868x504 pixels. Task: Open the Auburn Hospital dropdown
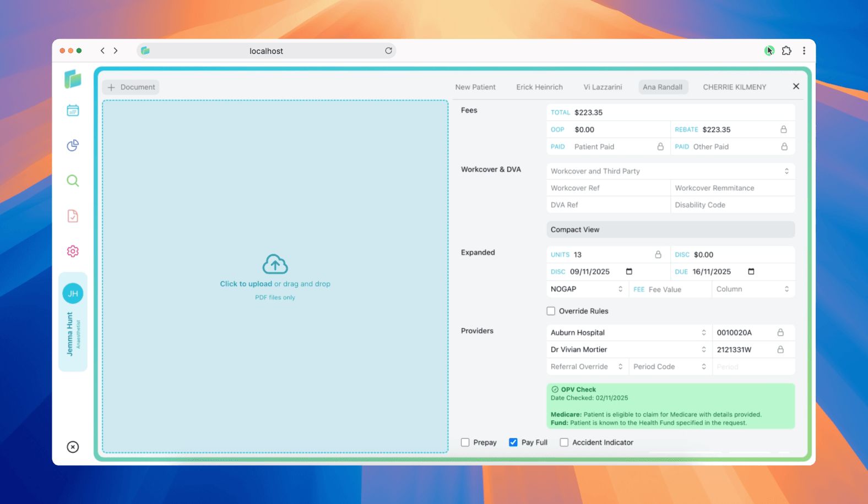(629, 332)
